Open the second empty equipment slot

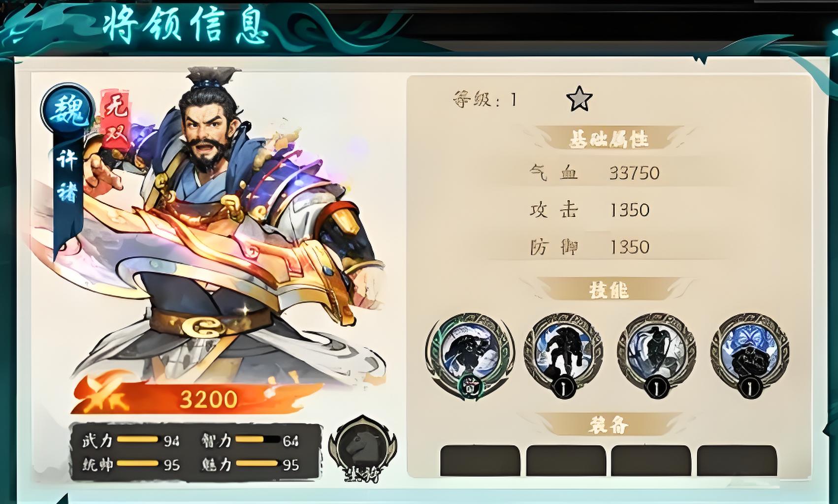tap(566, 461)
